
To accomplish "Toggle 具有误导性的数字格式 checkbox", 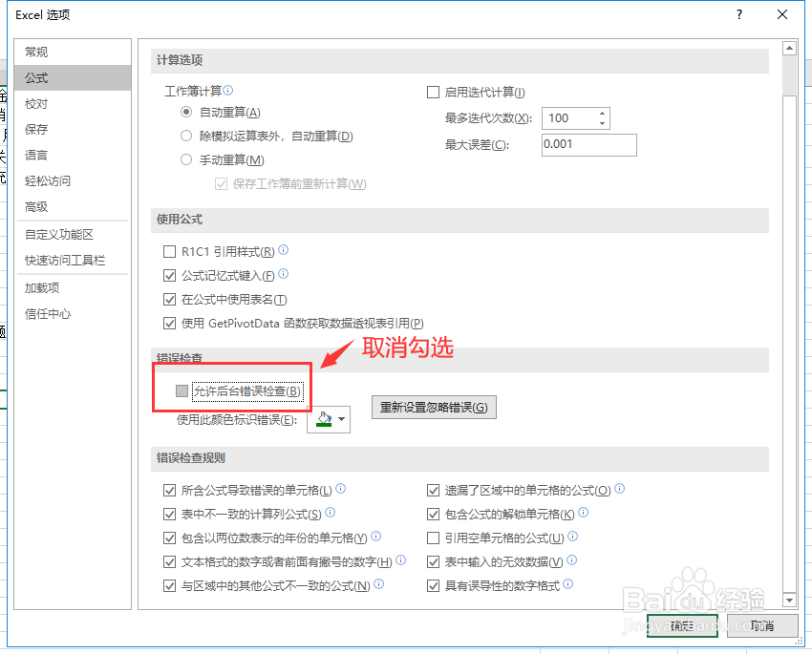I will pos(433,585).
